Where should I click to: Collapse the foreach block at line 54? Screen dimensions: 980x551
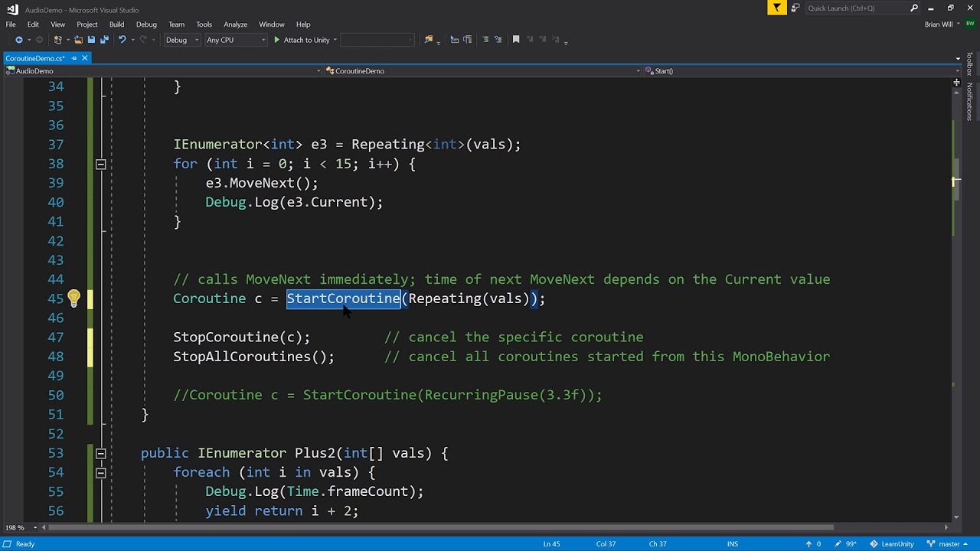click(x=100, y=473)
